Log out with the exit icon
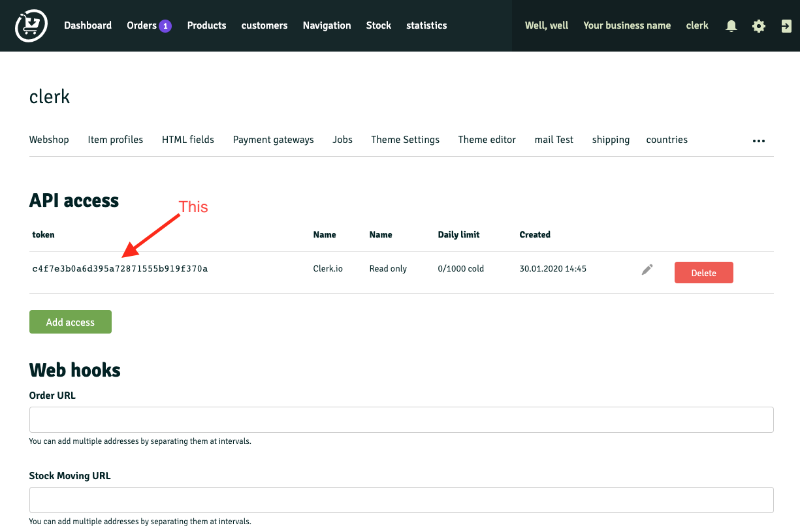 tap(786, 25)
